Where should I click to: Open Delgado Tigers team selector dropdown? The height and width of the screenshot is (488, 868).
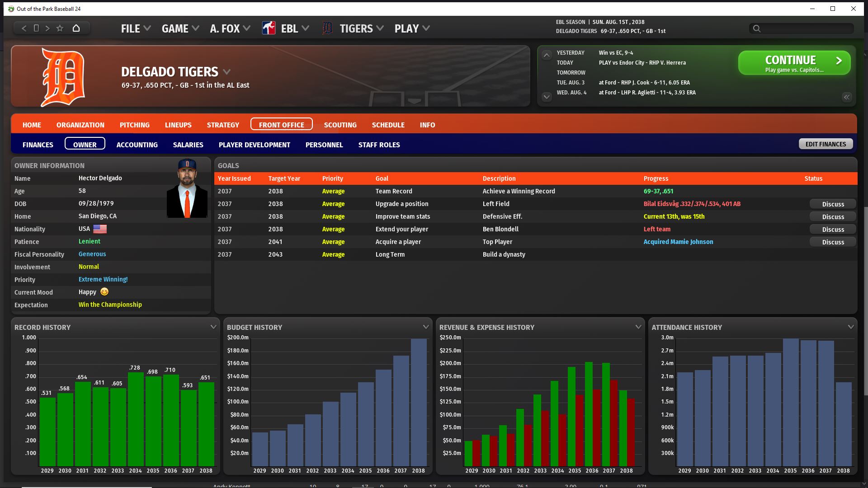pyautogui.click(x=227, y=72)
